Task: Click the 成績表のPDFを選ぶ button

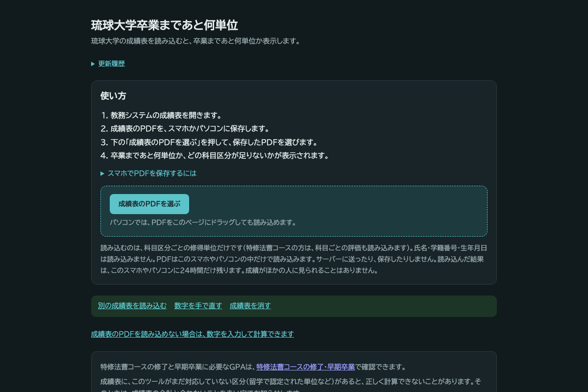Action: click(x=149, y=204)
